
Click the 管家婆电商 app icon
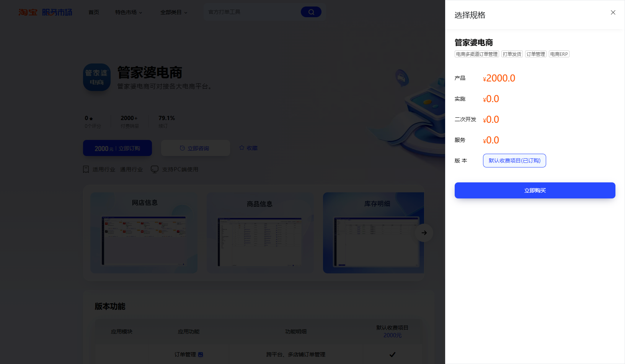coord(97,77)
